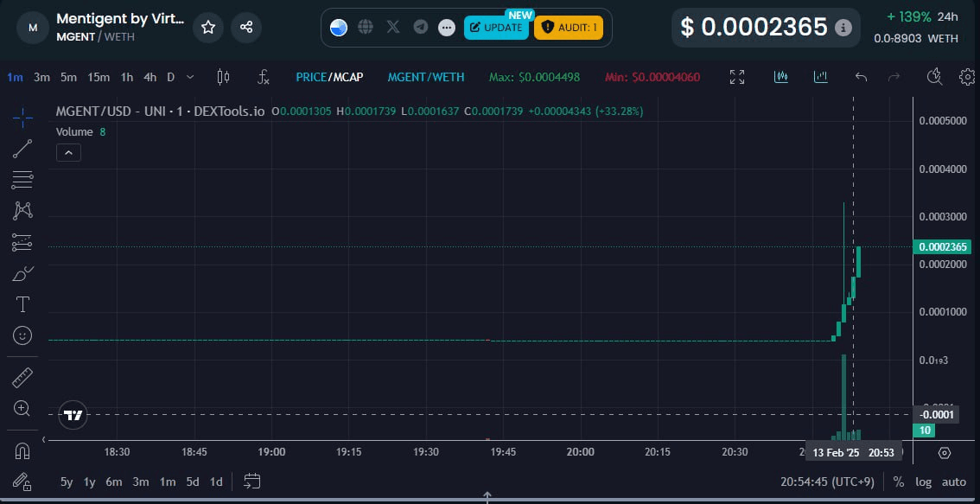This screenshot has width=980, height=504.
Task: Share this pair using the share icon
Action: pos(246,28)
